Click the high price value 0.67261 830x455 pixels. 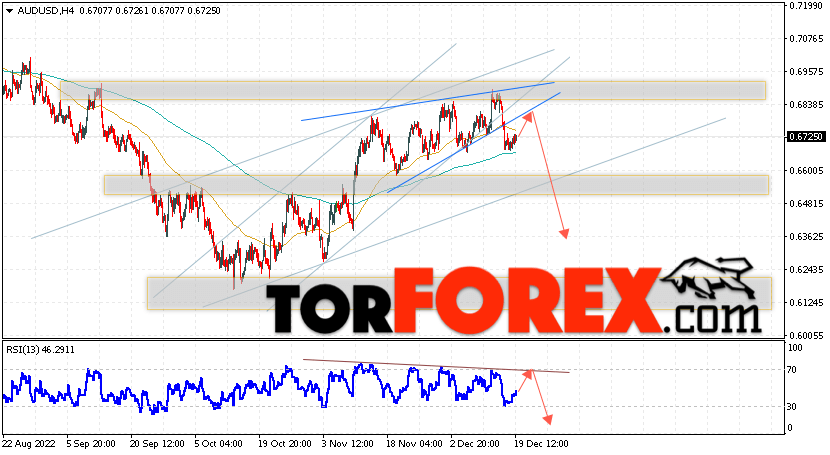(132, 11)
